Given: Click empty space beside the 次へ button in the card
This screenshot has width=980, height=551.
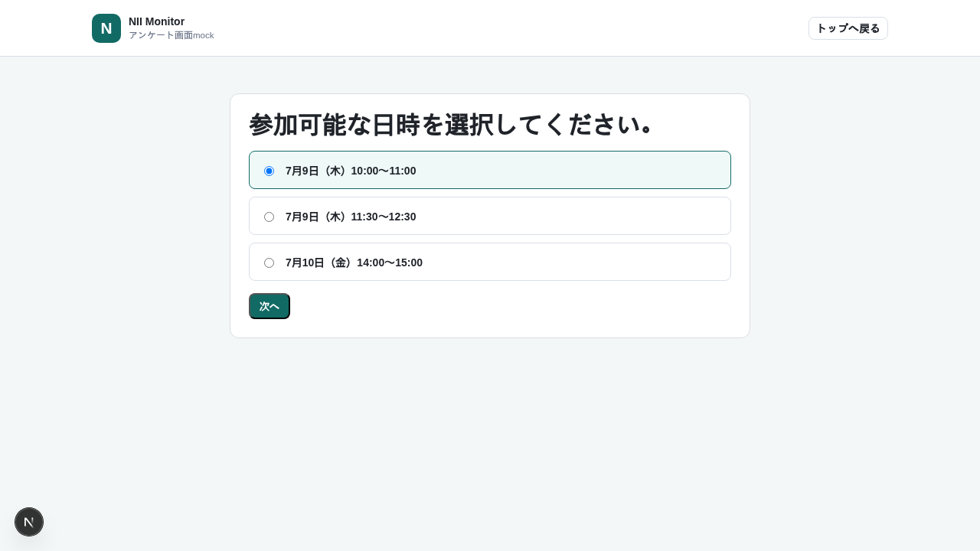Looking at the screenshot, I should pyautogui.click(x=505, y=306).
